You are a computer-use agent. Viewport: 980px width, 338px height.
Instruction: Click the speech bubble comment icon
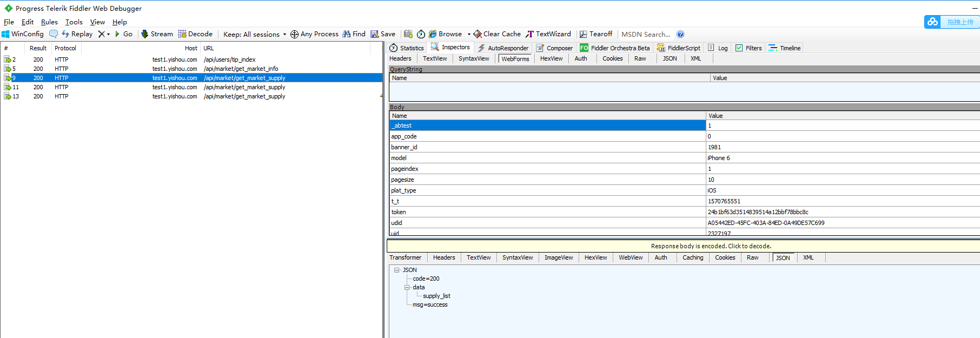click(x=54, y=34)
